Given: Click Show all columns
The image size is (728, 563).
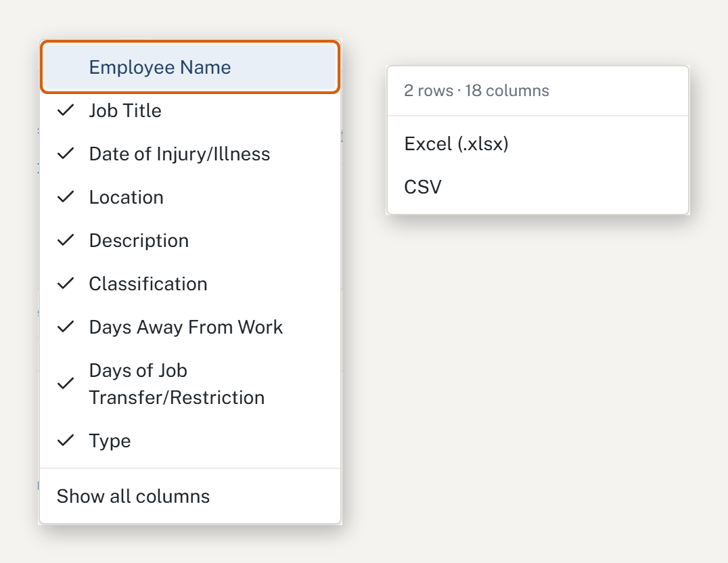Looking at the screenshot, I should pyautogui.click(x=190, y=496).
